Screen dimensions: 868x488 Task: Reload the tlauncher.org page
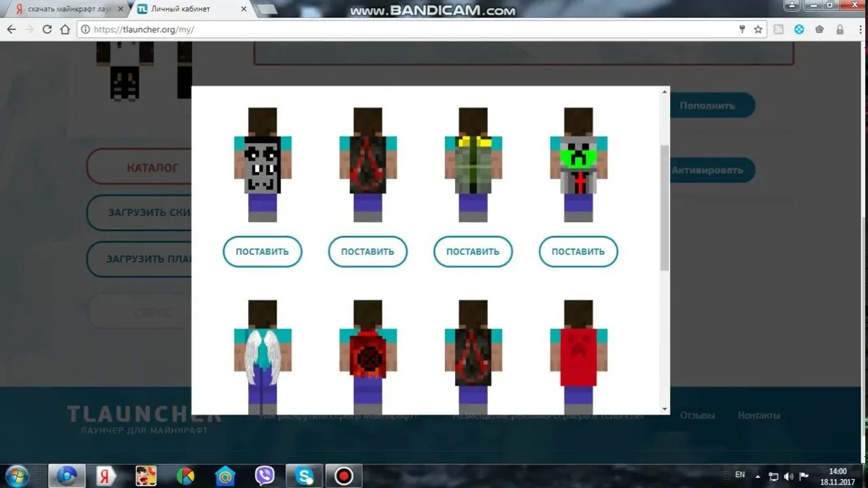click(47, 30)
